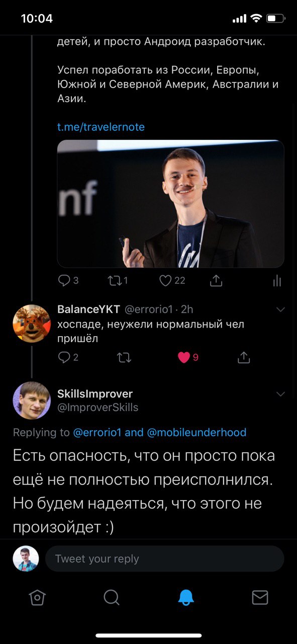Share BalanceYKT's tweet
This screenshot has height=644, width=297.
(x=243, y=357)
